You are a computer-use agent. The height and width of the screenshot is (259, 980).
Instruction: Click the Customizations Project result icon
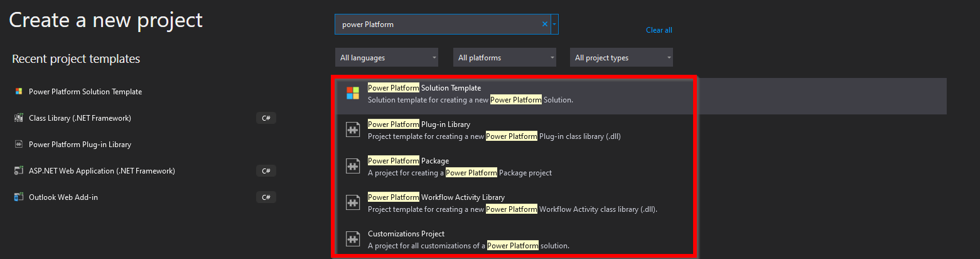tap(353, 239)
